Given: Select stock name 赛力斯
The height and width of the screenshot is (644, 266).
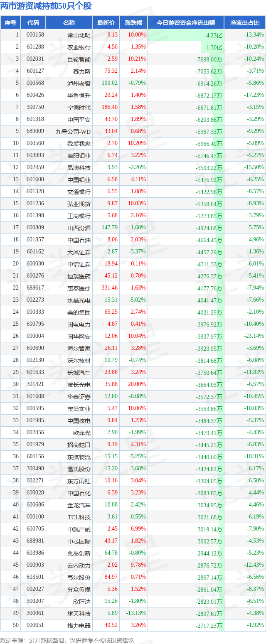Looking at the screenshot, I should coord(82,71).
